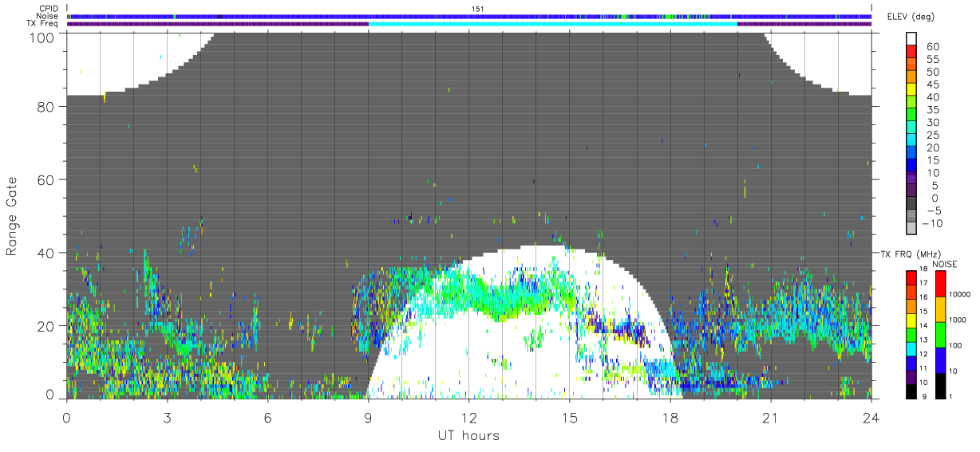The height and width of the screenshot is (452, 980).
Task: Click the 21 tick on UT hours axis
Action: click(x=770, y=417)
